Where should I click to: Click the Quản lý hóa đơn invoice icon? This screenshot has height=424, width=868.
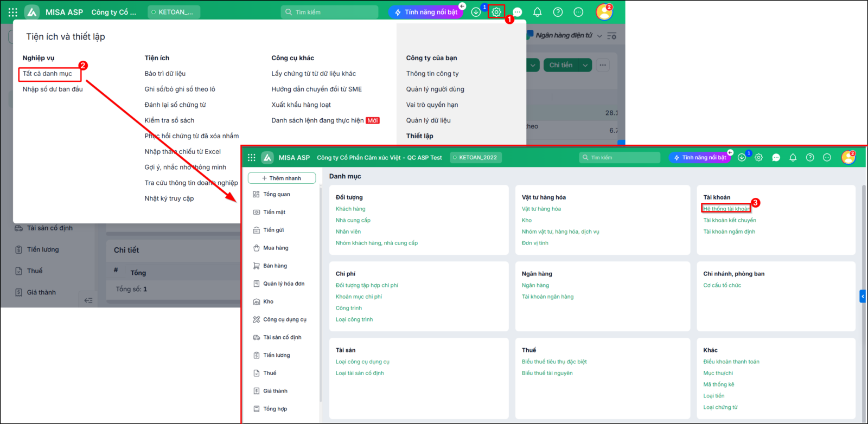pyautogui.click(x=257, y=284)
